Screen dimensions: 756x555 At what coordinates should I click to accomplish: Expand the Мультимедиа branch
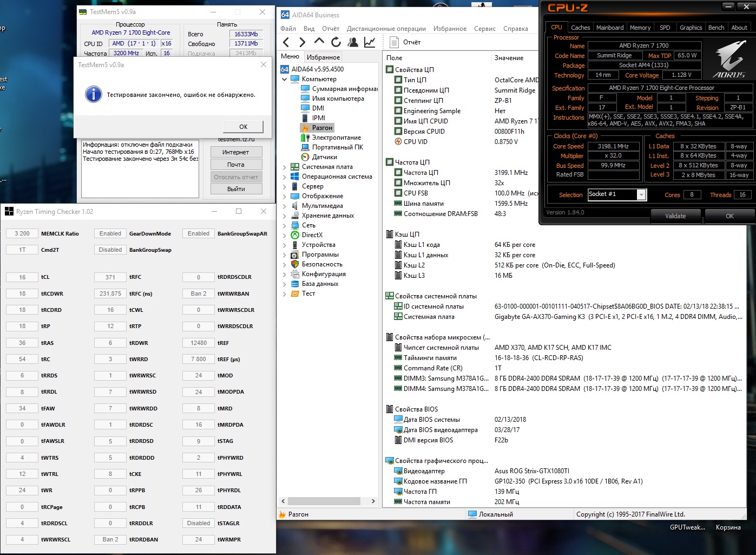point(285,206)
